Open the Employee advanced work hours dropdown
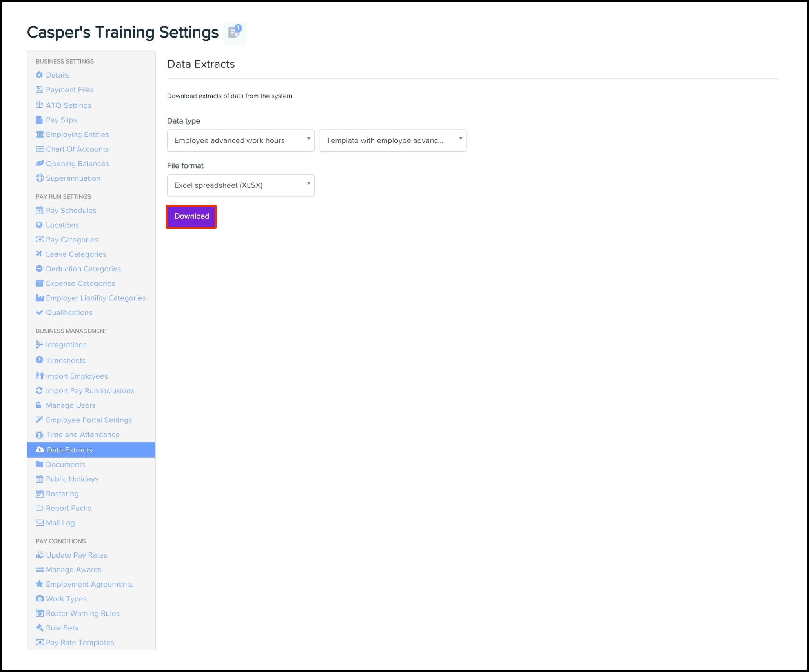Screen dimensions: 809x672 click(241, 140)
